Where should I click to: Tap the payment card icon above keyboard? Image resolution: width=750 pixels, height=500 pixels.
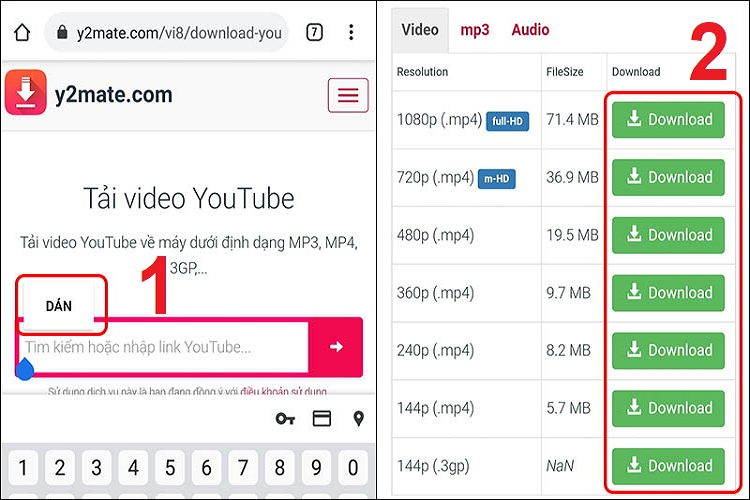(321, 419)
